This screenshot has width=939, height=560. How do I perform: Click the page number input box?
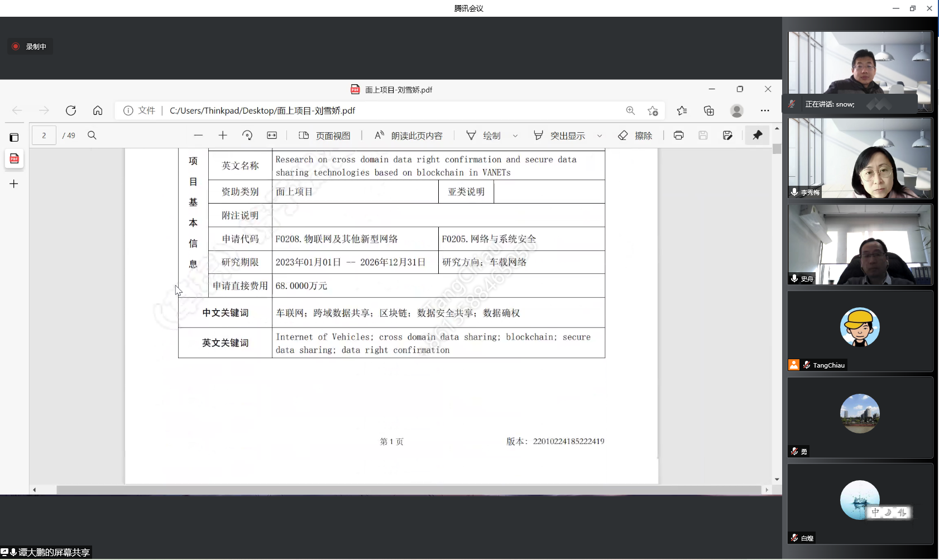coord(44,136)
